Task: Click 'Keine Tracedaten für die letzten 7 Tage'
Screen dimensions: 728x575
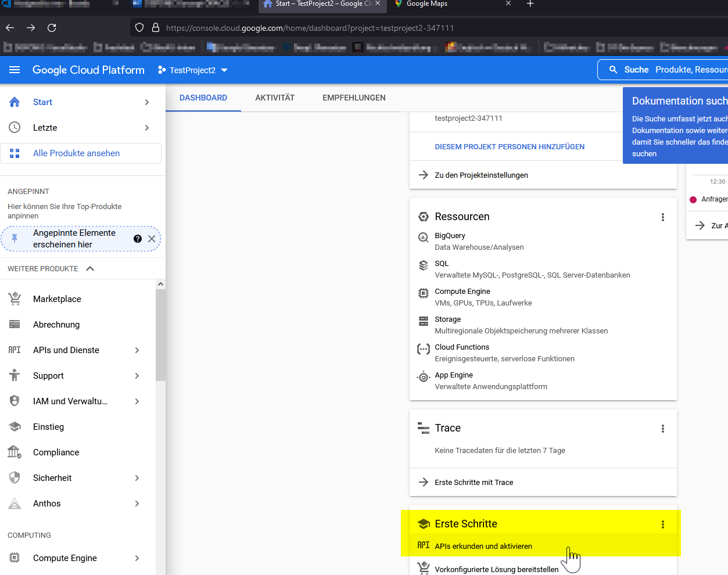Action: (x=500, y=451)
